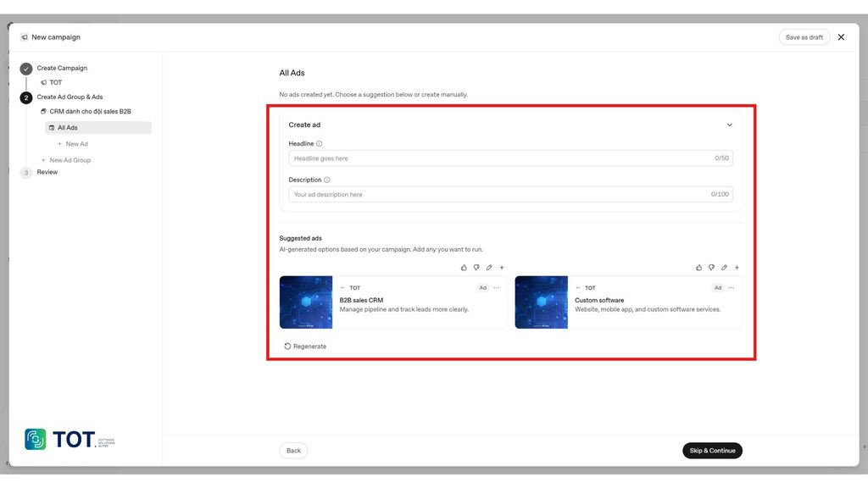Like the B2B sales CRM suggested ad
Image resolution: width=868 pixels, height=488 pixels.
point(464,268)
